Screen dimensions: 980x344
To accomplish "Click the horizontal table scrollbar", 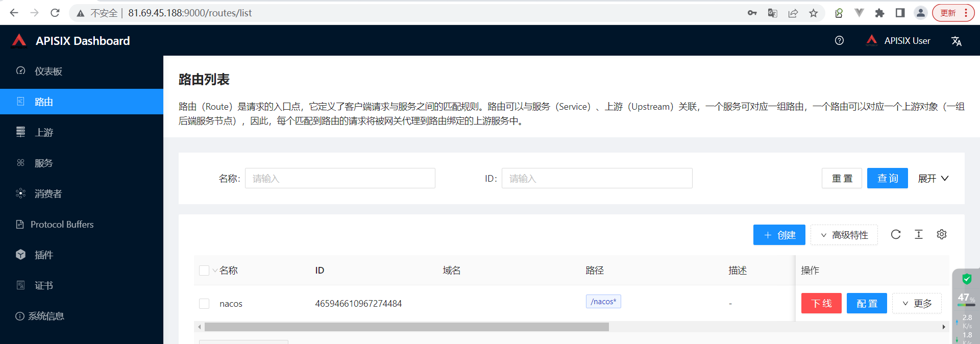I will pyautogui.click(x=406, y=327).
